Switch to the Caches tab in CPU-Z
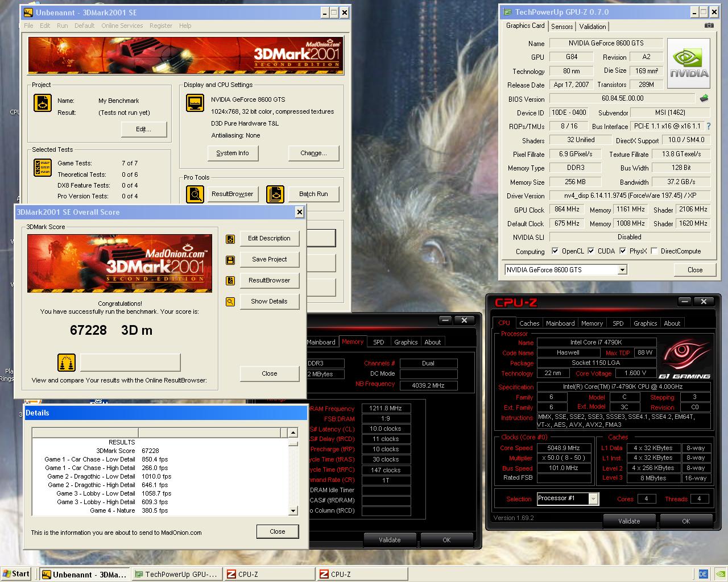The width and height of the screenshot is (728, 582). tap(530, 323)
